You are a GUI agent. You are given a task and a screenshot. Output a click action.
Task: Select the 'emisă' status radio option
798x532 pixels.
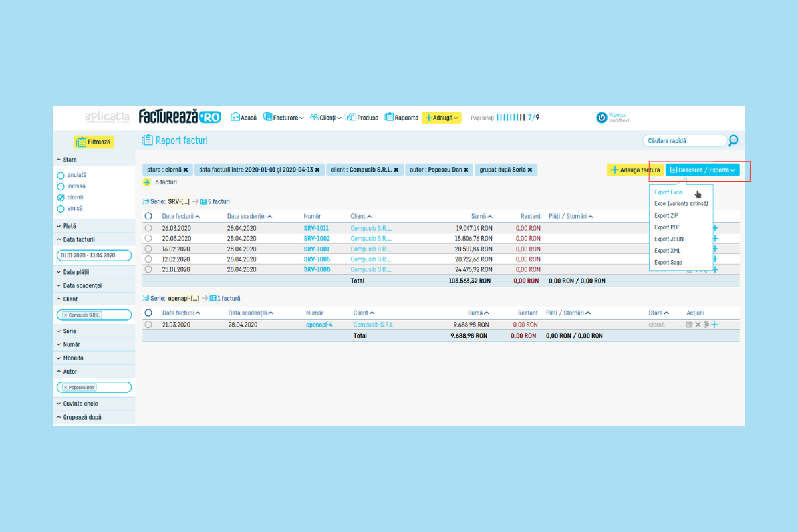[x=61, y=209]
